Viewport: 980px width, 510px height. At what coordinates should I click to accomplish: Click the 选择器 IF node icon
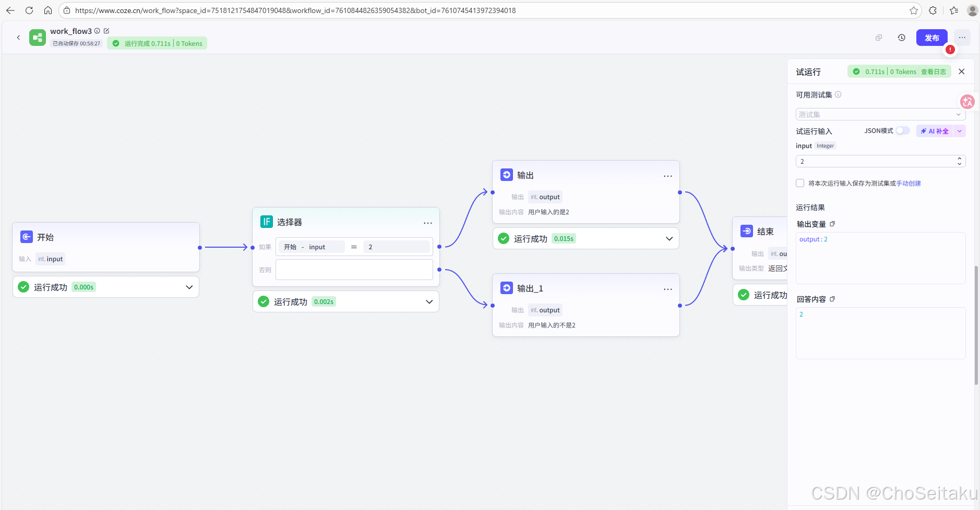[x=267, y=222]
